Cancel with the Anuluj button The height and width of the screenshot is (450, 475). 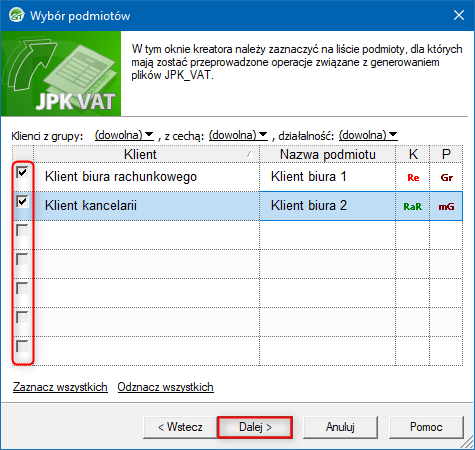click(x=340, y=427)
